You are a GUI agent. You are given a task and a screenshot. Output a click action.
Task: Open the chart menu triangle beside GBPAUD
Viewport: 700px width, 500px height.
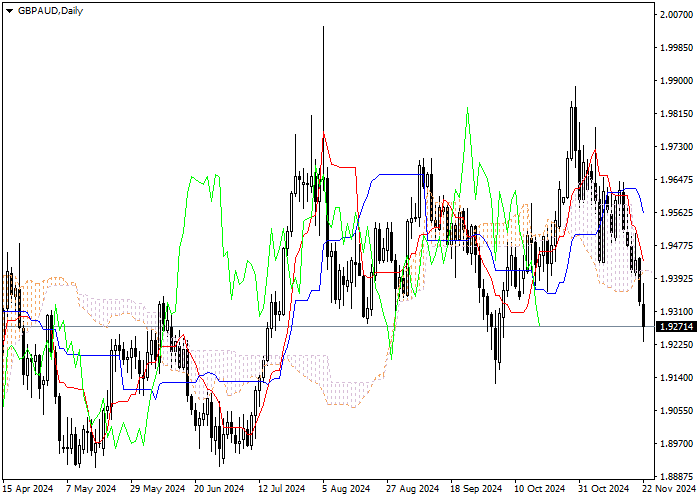[x=9, y=11]
